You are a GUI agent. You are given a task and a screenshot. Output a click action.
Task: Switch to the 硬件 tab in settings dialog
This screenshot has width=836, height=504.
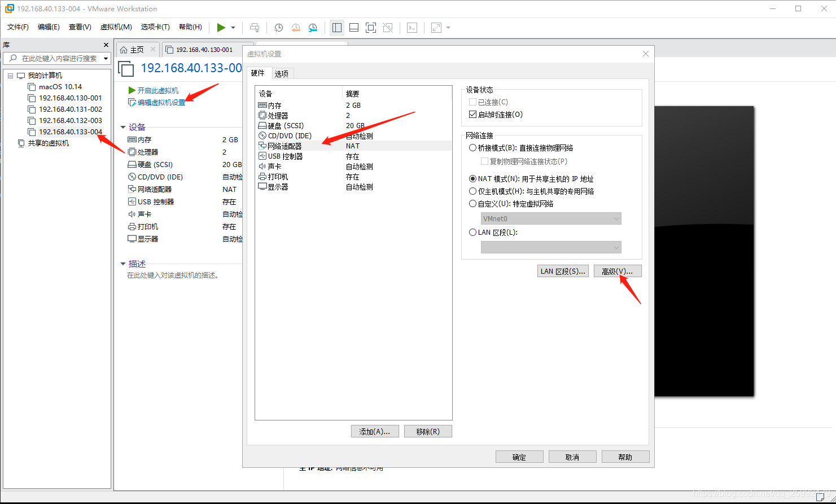[257, 73]
